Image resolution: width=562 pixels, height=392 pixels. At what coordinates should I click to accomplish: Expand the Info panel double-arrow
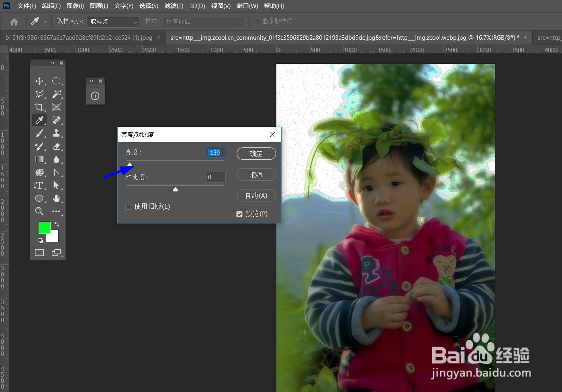(92, 81)
